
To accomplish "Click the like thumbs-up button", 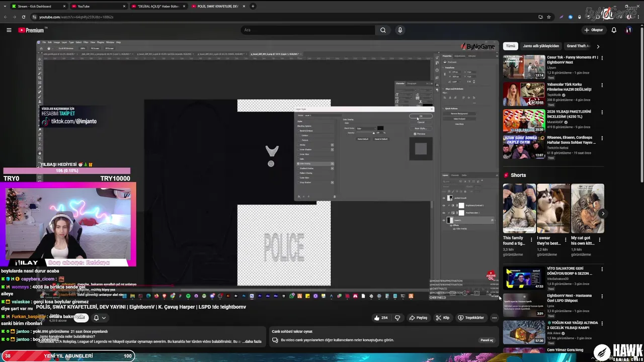I will (381, 318).
